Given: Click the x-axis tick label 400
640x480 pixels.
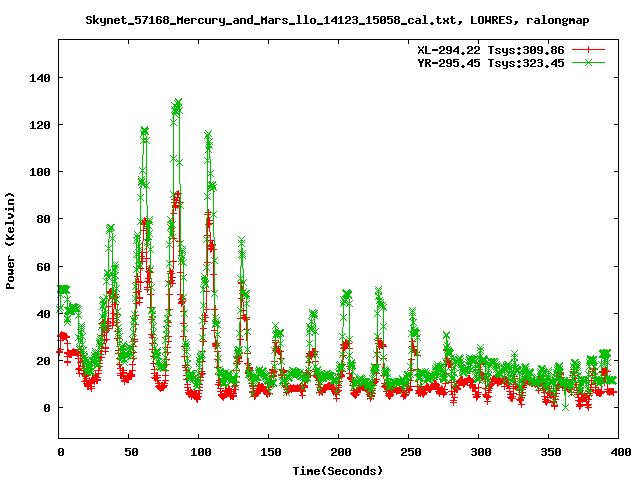Looking at the screenshot, I should click(x=621, y=452).
